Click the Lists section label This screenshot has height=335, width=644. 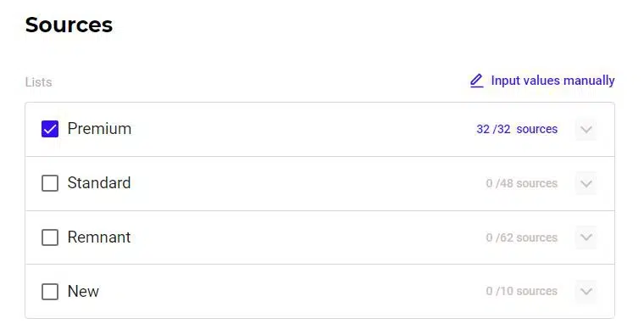39,82
